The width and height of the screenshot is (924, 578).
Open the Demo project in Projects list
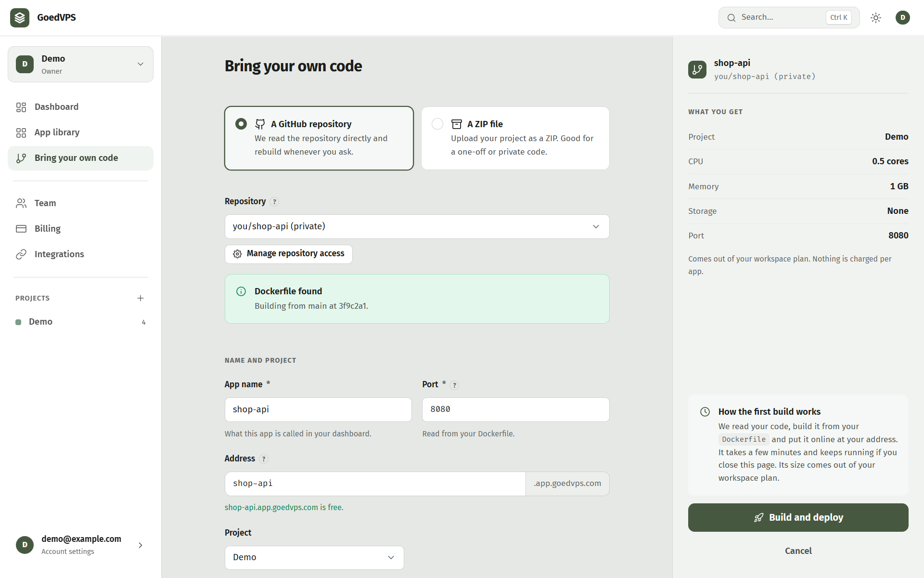click(80, 322)
